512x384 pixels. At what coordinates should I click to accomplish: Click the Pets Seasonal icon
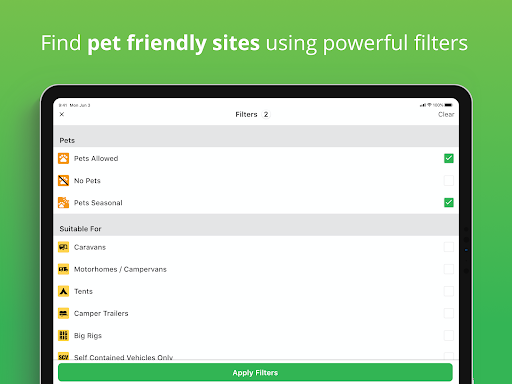pos(63,203)
